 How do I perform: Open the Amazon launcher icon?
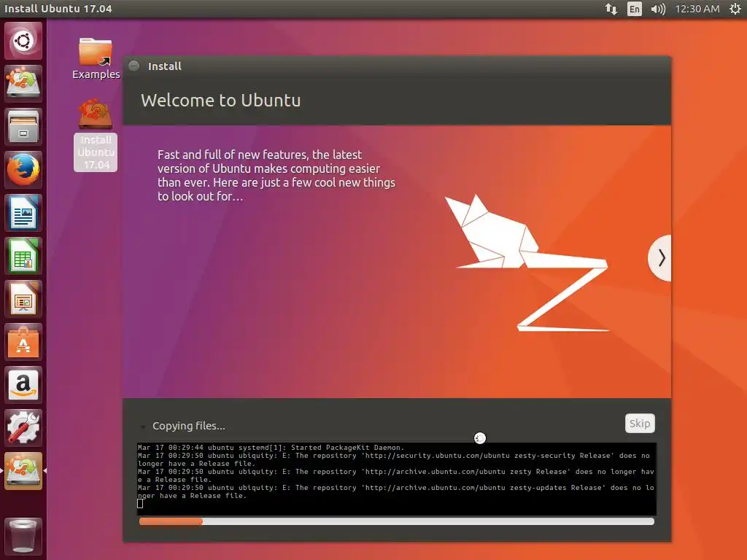tap(23, 385)
